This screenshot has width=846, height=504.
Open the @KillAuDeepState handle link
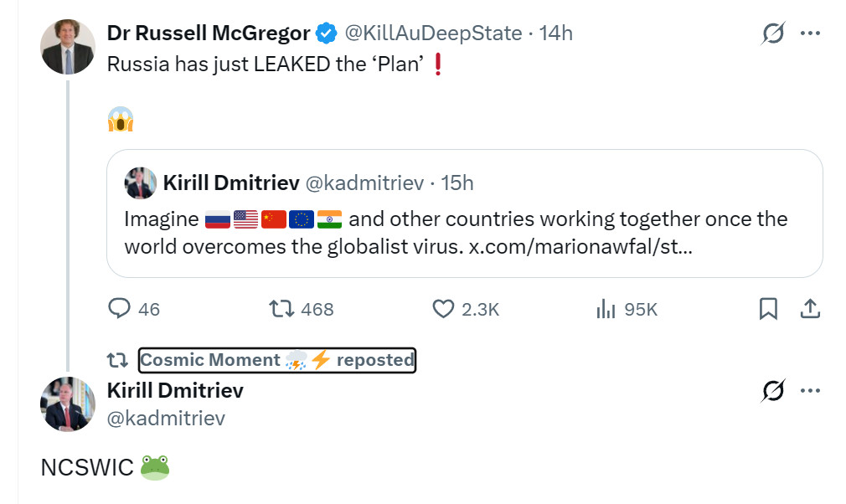tap(434, 33)
